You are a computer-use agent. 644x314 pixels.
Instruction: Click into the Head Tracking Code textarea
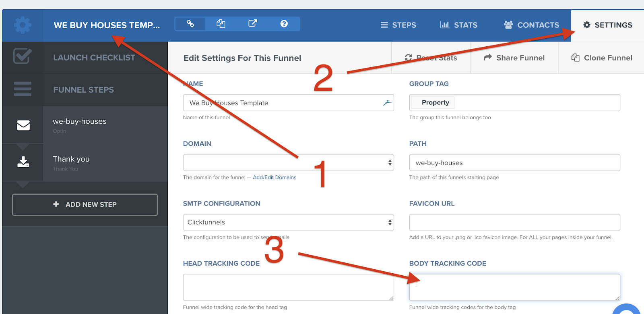(x=288, y=287)
